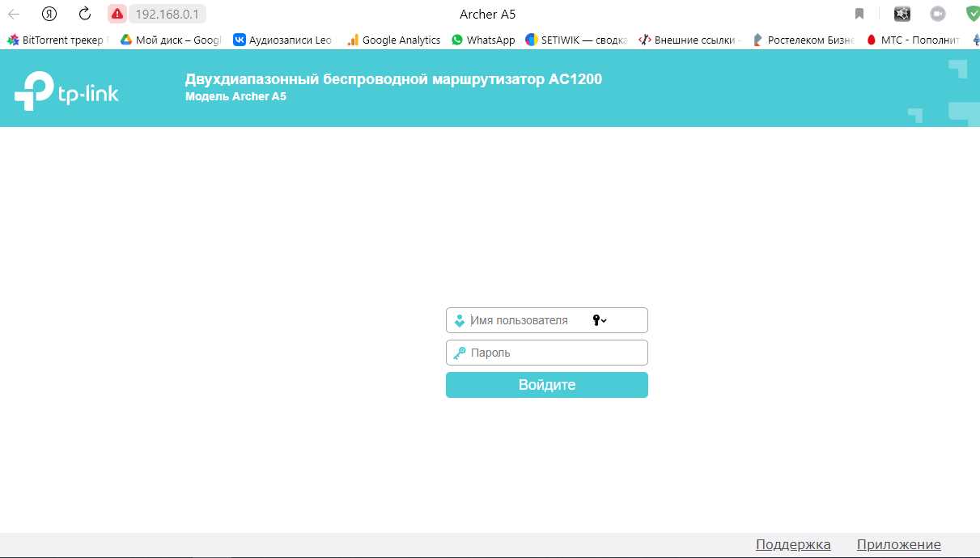Open the SETIWIK сводка bookmark
The width and height of the screenshot is (980, 558).
575,40
